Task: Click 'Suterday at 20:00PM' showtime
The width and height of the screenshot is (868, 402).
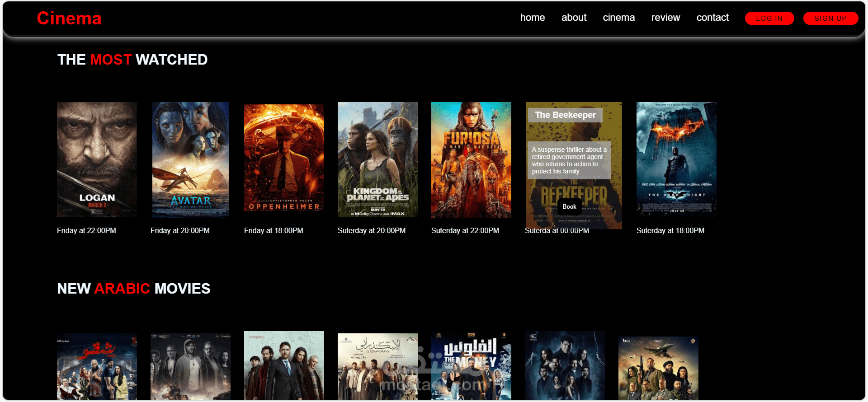Action: pyautogui.click(x=372, y=230)
